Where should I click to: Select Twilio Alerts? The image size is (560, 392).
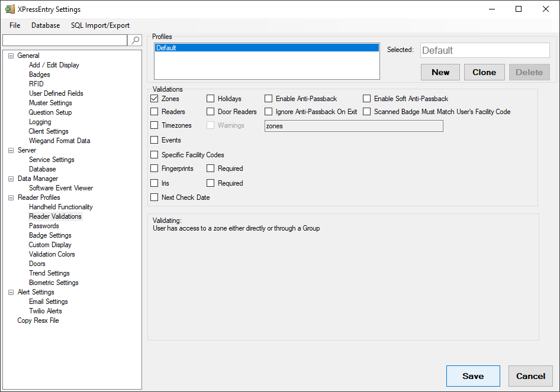pos(46,311)
